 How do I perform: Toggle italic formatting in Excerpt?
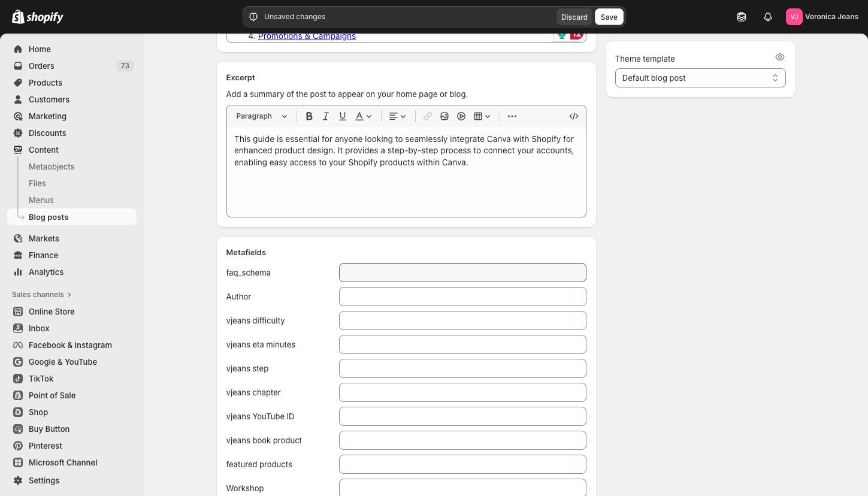[326, 116]
